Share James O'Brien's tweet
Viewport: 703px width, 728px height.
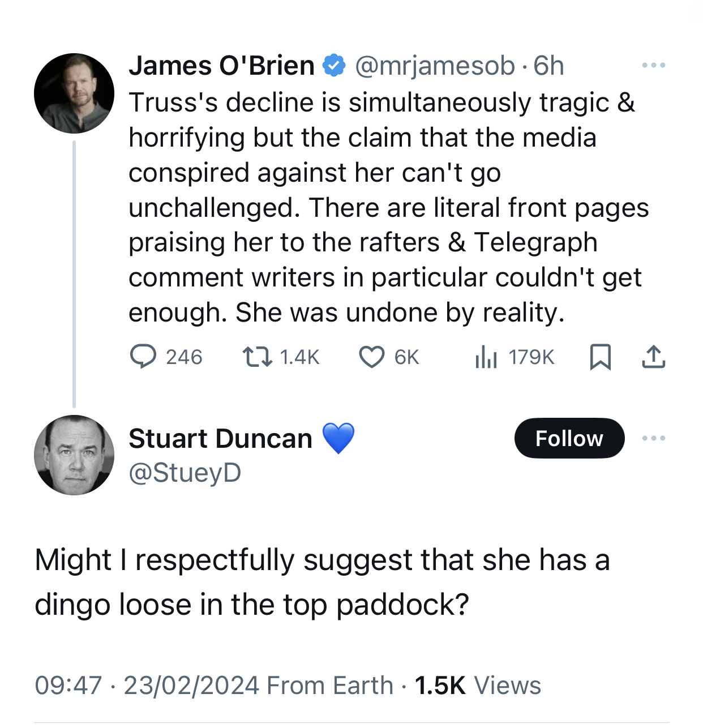[x=653, y=357]
